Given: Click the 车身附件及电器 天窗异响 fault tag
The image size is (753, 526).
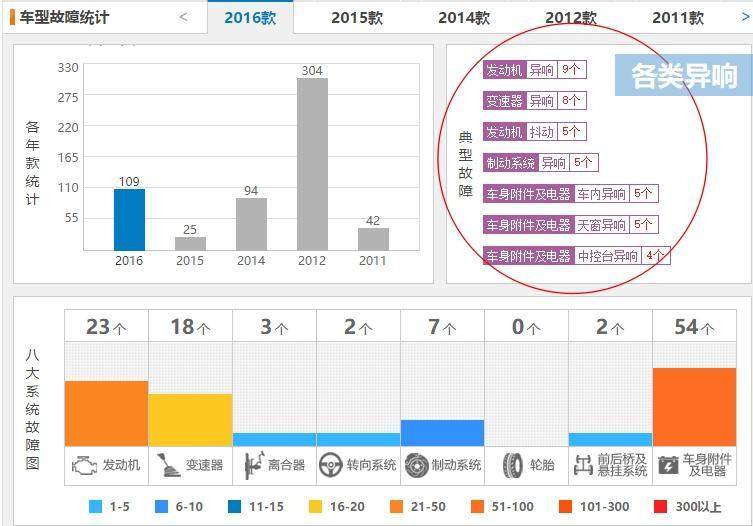Looking at the screenshot, I should click(x=569, y=225).
